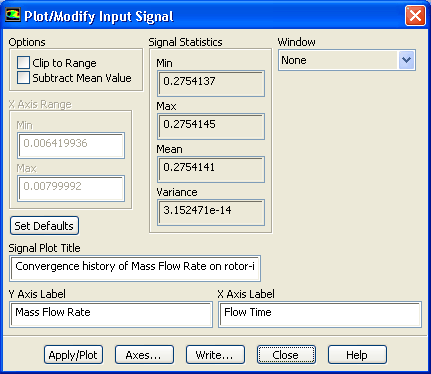Click the X Axis Range Min field
The height and width of the screenshot is (374, 431).
[x=71, y=145]
